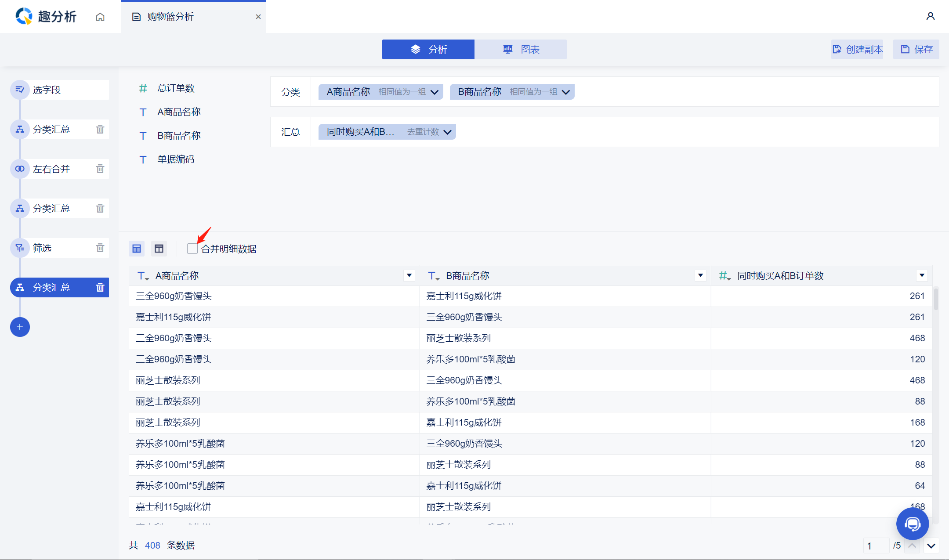
Task: Expand the A商品名称 grouping dropdown
Action: coord(435,92)
